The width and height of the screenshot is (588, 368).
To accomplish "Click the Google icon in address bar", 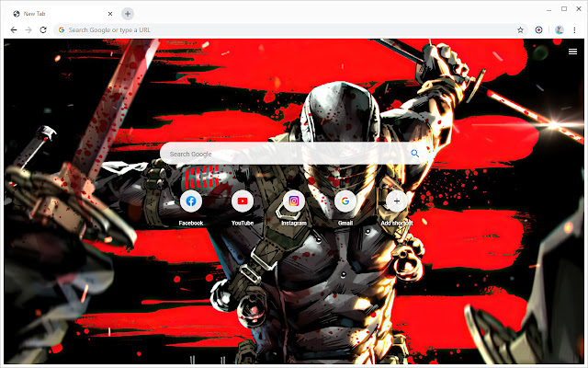I will 62,30.
